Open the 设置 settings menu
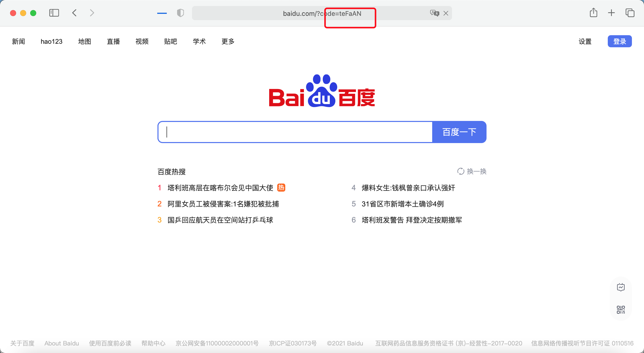The height and width of the screenshot is (353, 644). [x=585, y=41]
